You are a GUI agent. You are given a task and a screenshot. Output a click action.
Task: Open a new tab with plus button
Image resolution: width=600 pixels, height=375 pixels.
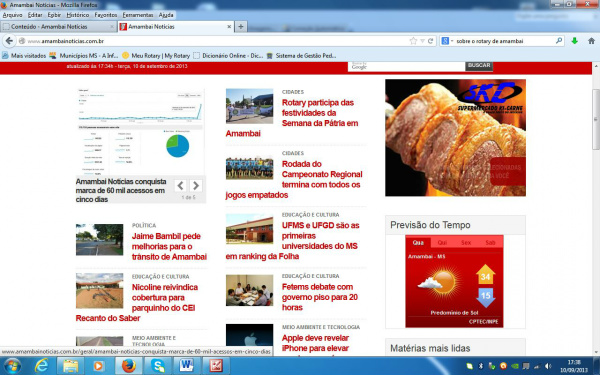(241, 26)
